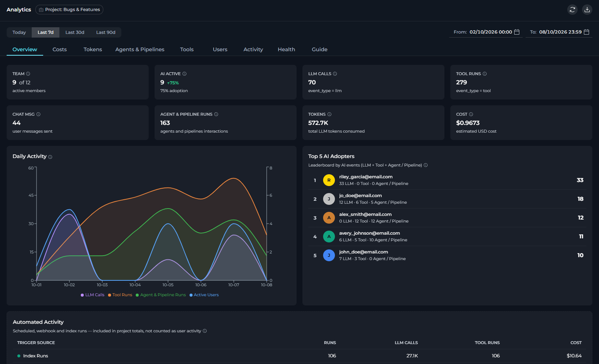
Task: Click the Daily Activity info icon
Action: tap(50, 157)
